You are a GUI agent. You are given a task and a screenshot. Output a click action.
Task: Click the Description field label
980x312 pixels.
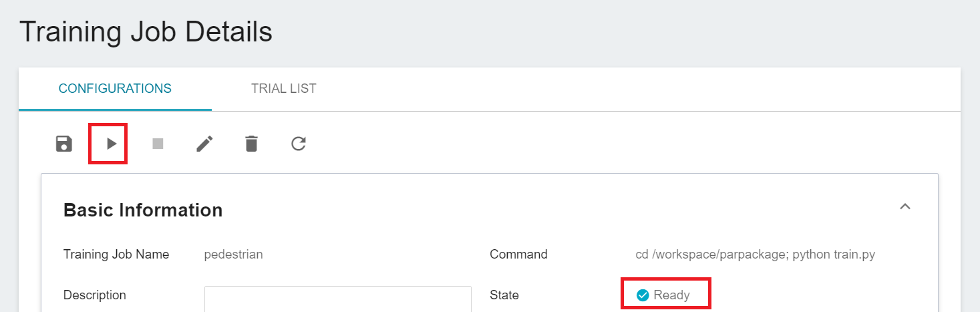click(x=95, y=295)
